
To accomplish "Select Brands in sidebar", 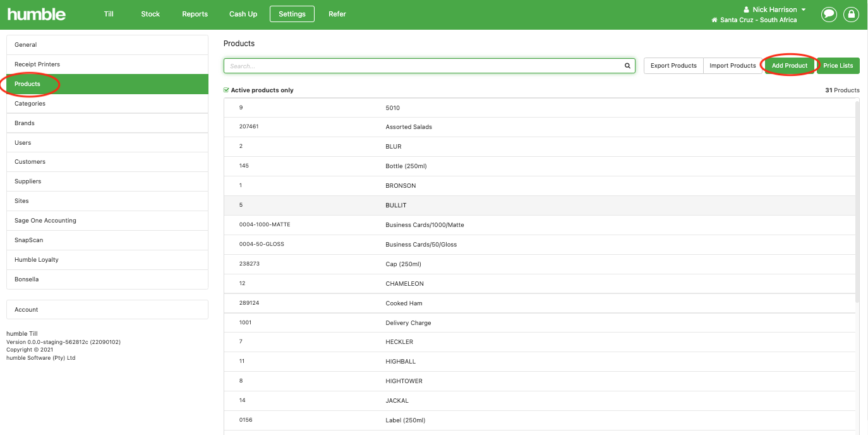I will pos(107,123).
